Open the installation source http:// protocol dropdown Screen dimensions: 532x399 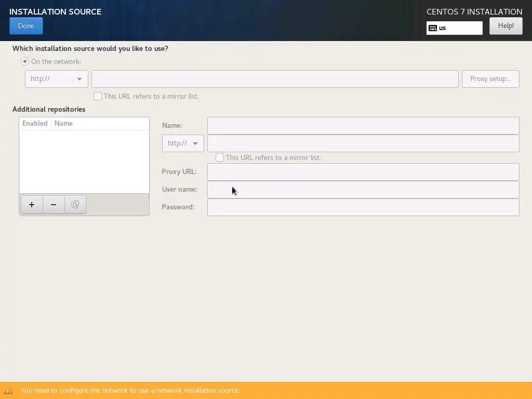[56, 79]
